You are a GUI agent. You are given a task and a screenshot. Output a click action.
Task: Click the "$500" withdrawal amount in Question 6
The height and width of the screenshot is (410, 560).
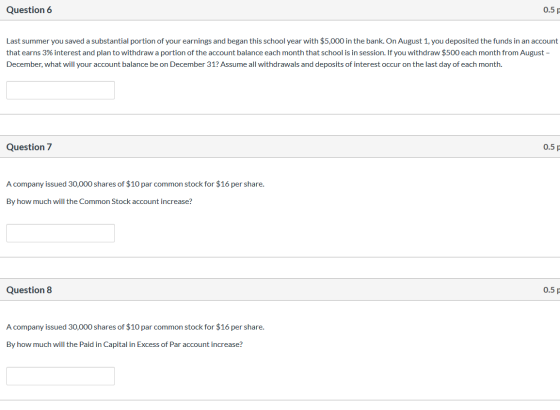(450, 53)
